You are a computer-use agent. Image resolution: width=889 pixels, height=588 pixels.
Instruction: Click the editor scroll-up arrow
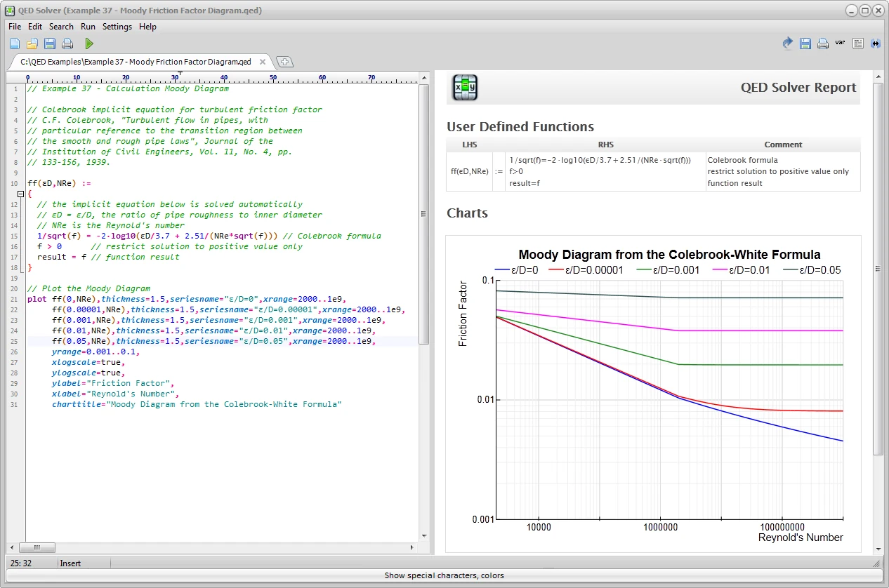pos(423,79)
